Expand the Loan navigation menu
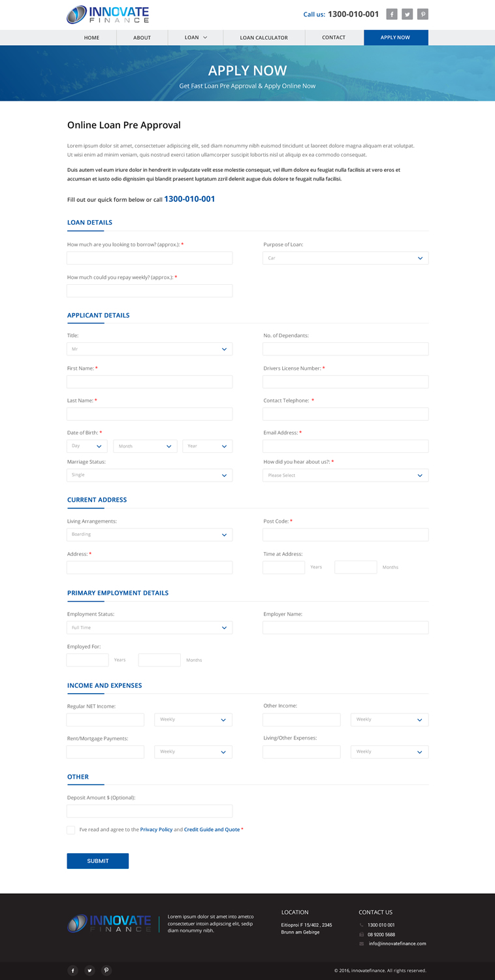Screen dimensions: 495x980 click(x=196, y=38)
